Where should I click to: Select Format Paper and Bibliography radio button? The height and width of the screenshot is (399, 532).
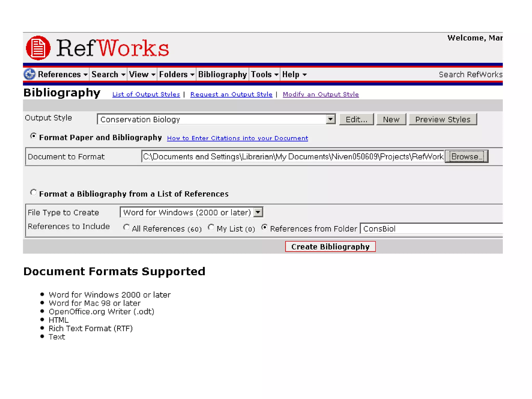pyautogui.click(x=33, y=136)
